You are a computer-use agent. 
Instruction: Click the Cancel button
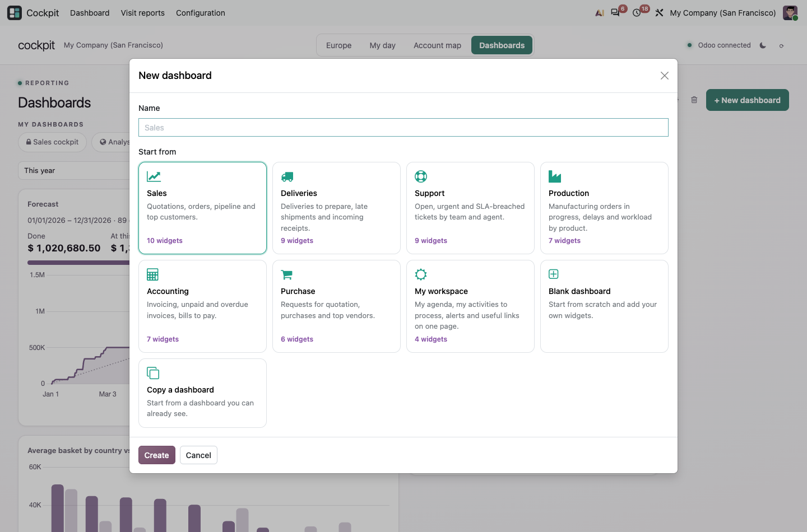pyautogui.click(x=198, y=455)
